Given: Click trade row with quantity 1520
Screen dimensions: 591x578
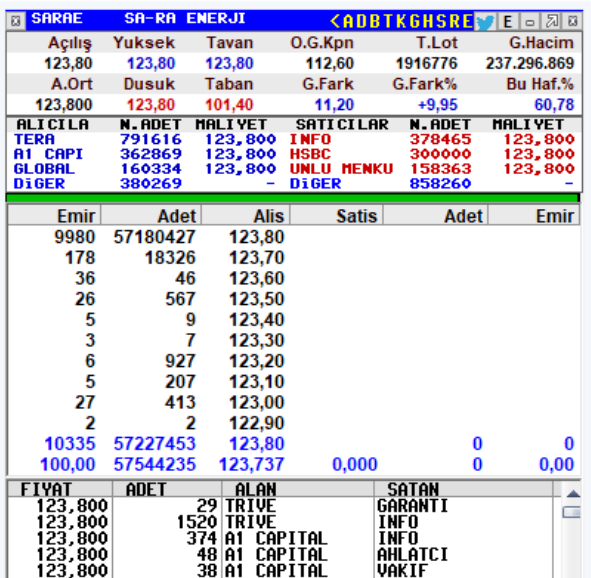Looking at the screenshot, I should (280, 522).
